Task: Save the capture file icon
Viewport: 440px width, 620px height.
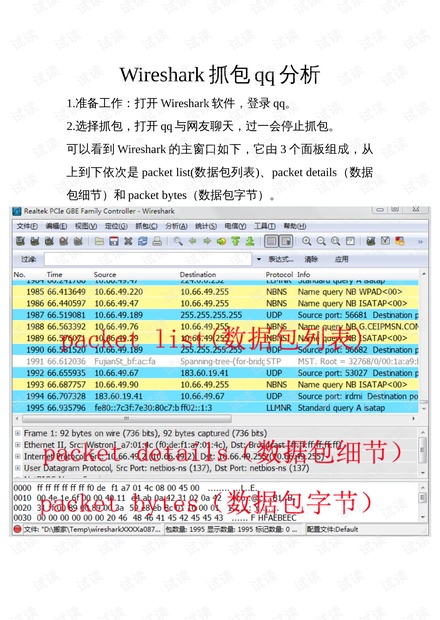Action: click(x=114, y=241)
